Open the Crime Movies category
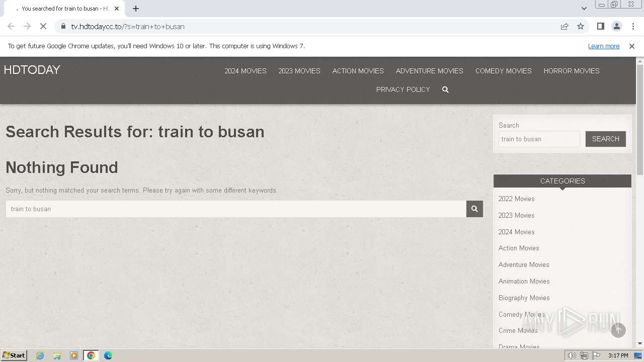644x362 pixels. pos(518,330)
